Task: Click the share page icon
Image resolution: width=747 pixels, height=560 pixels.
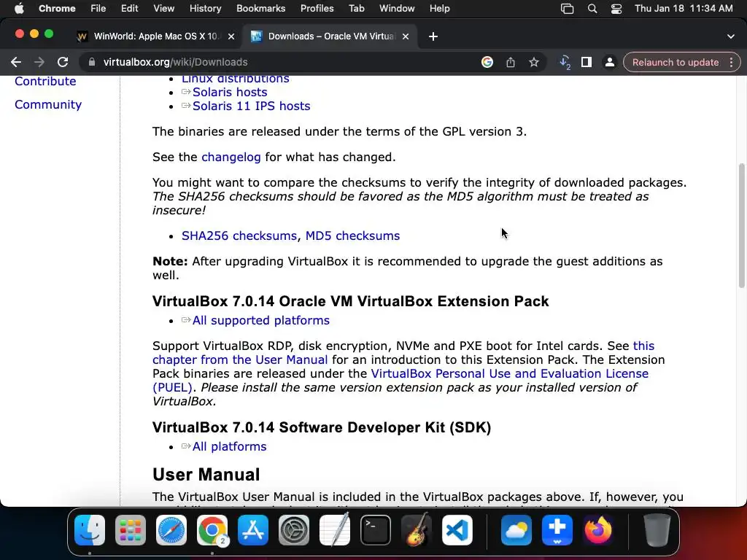Action: pyautogui.click(x=510, y=62)
